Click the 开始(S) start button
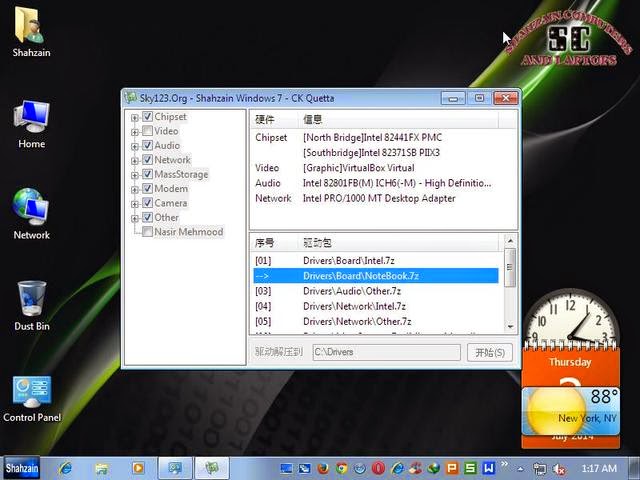Viewport: 640px width, 480px height. point(490,352)
